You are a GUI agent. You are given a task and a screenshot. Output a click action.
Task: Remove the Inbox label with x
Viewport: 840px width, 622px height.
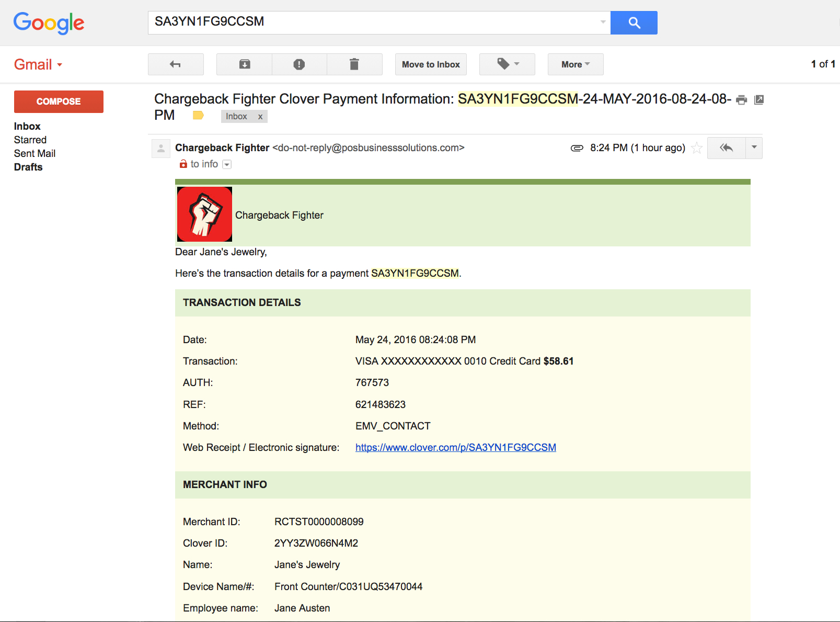pos(260,117)
